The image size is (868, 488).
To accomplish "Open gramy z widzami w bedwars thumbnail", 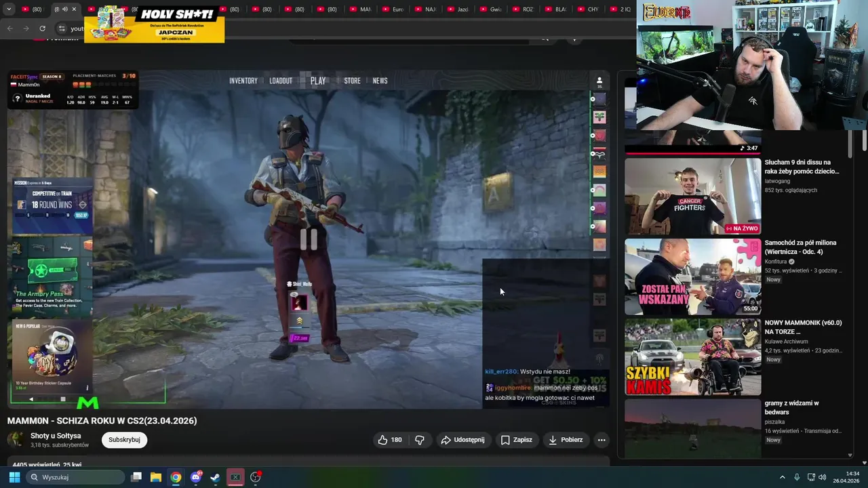I will coord(692,429).
